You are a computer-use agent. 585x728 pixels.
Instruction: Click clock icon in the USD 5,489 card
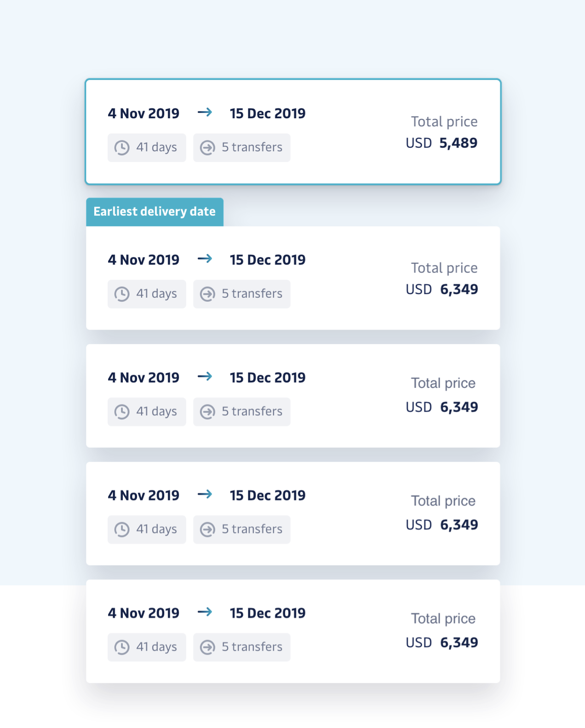tap(122, 148)
